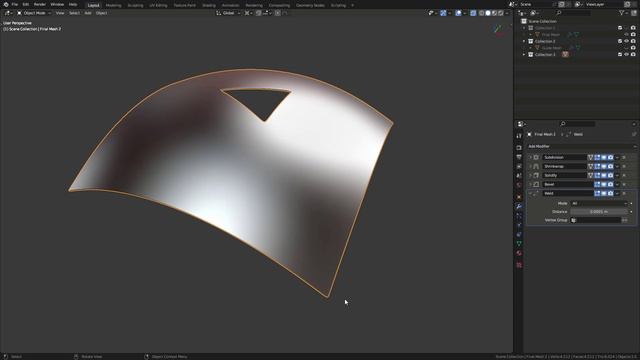Switch to the UV Editing workspace tab
This screenshot has height=360, width=640.
point(158,5)
